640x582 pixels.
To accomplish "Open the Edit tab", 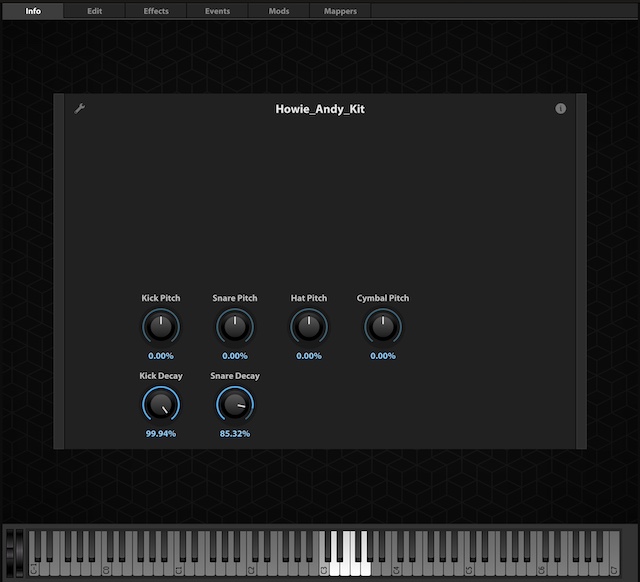I will coord(94,11).
